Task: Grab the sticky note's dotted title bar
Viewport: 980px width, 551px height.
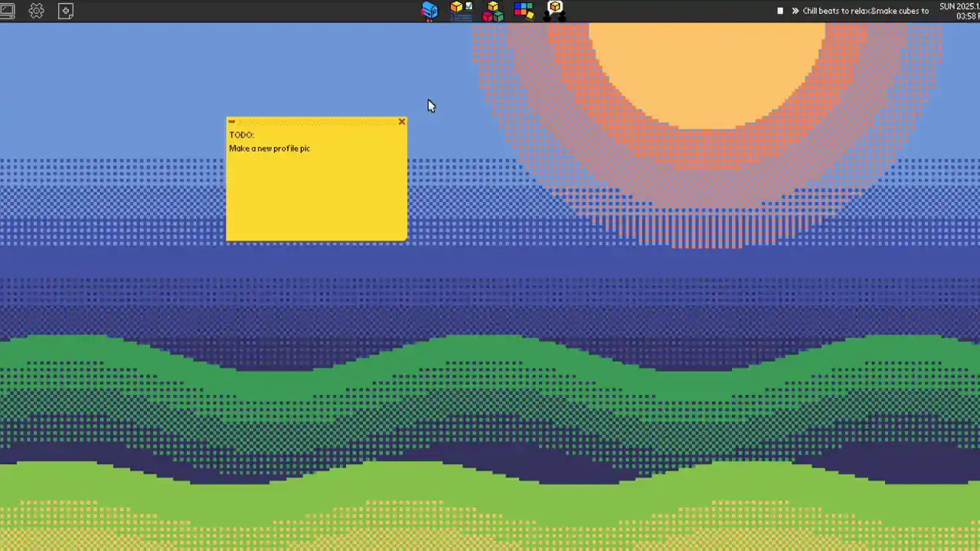Action: pyautogui.click(x=315, y=122)
